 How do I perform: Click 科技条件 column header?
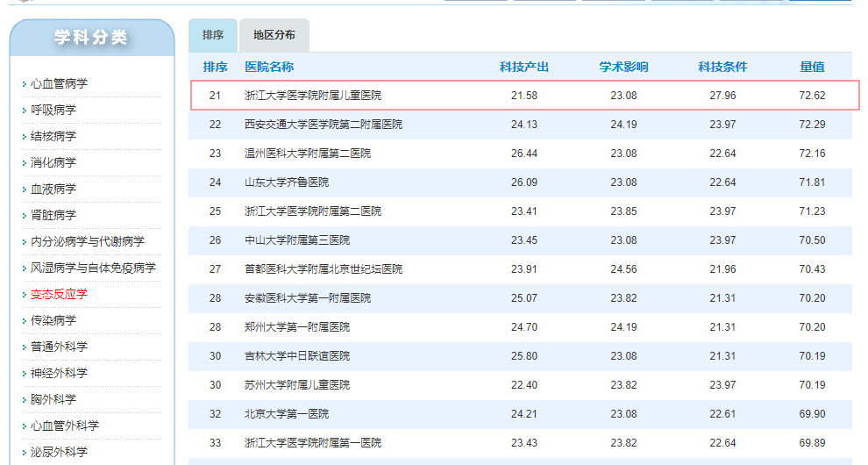click(x=722, y=67)
